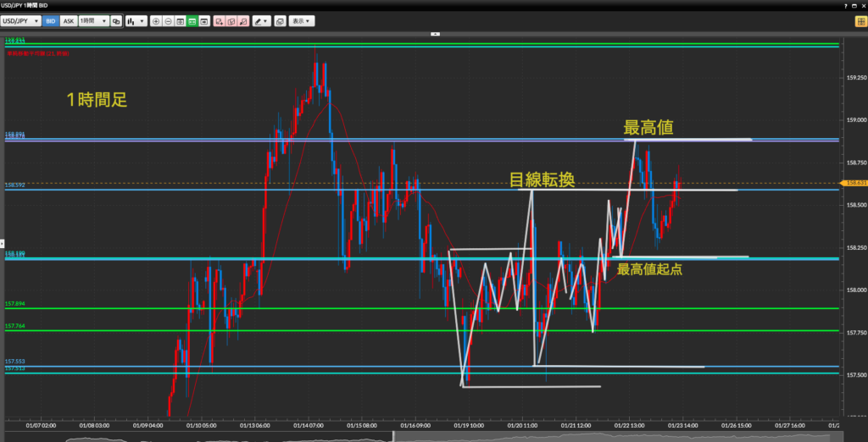Open the pencil drawing tools menu
The width and height of the screenshot is (868, 442).
[x=261, y=20]
